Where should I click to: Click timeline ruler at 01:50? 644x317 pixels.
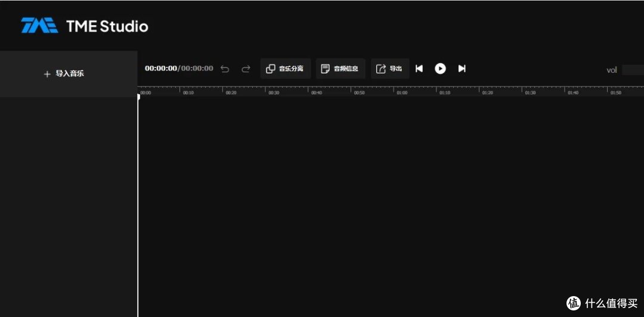(x=615, y=93)
